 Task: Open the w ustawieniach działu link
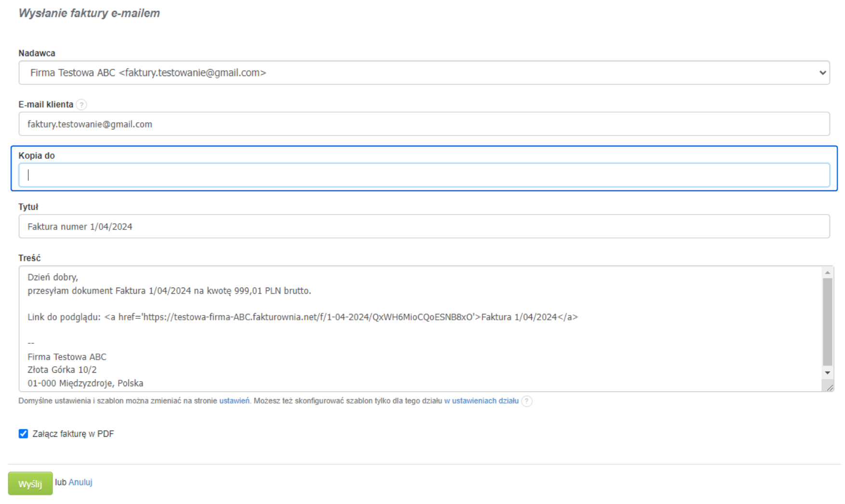(481, 401)
